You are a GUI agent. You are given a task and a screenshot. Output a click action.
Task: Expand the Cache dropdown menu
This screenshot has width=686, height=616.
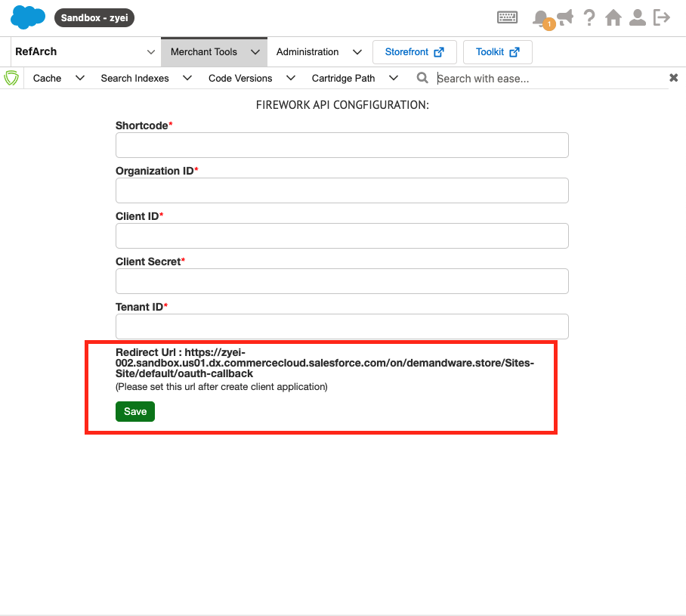58,78
